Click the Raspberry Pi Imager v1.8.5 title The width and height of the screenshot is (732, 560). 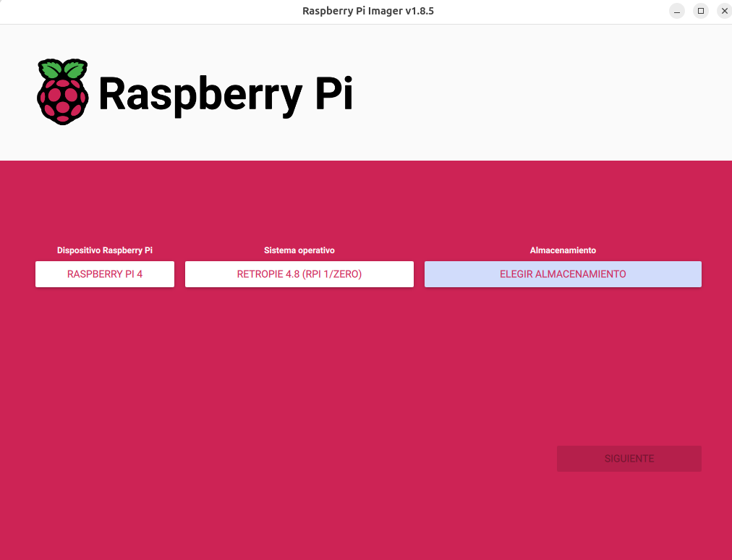[x=368, y=11]
